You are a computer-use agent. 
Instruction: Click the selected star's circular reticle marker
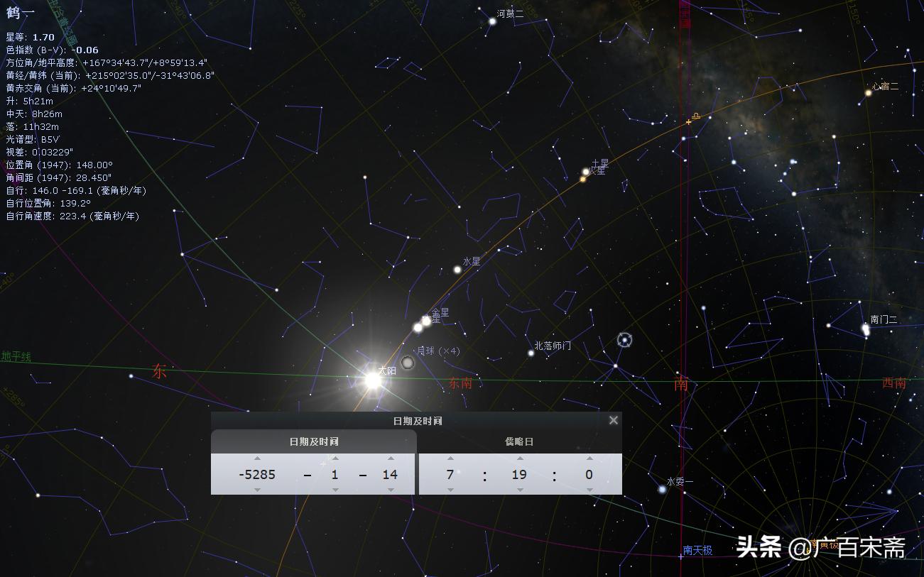pos(625,340)
